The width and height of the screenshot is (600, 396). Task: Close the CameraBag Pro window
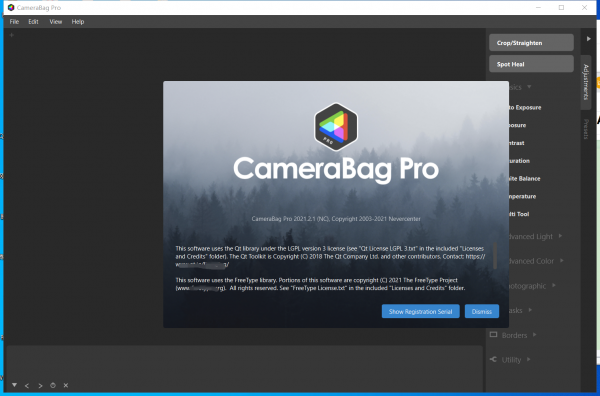[584, 7]
